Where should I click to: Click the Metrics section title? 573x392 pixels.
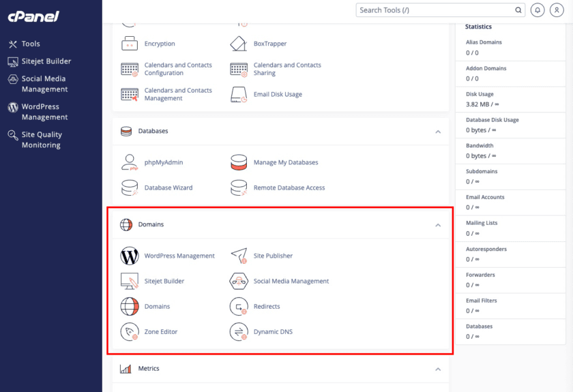coord(149,369)
